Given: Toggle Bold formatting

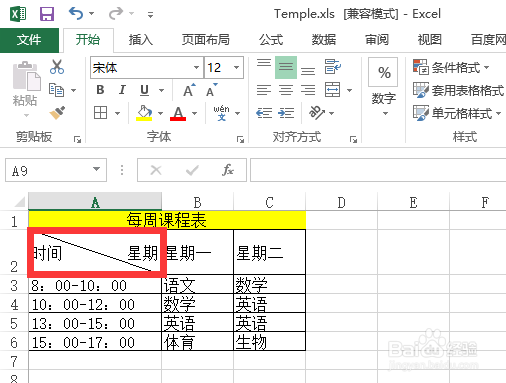Looking at the screenshot, I should [x=100, y=90].
